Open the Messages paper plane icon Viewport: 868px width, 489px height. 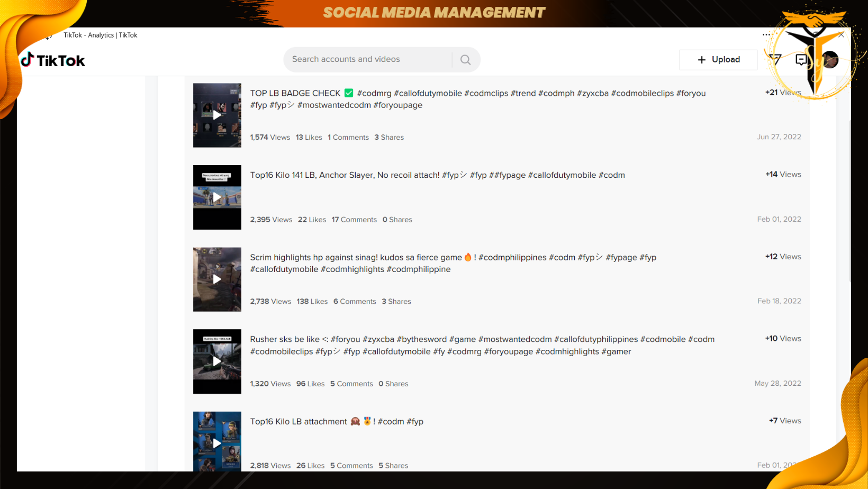click(775, 59)
